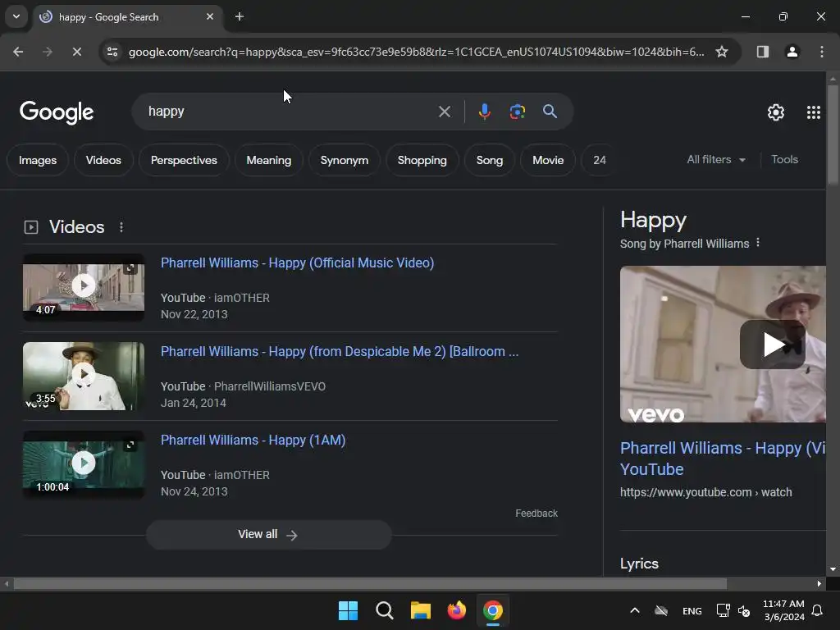Open more options for Happy song panel
Viewport: 840px width, 630px height.
point(757,243)
